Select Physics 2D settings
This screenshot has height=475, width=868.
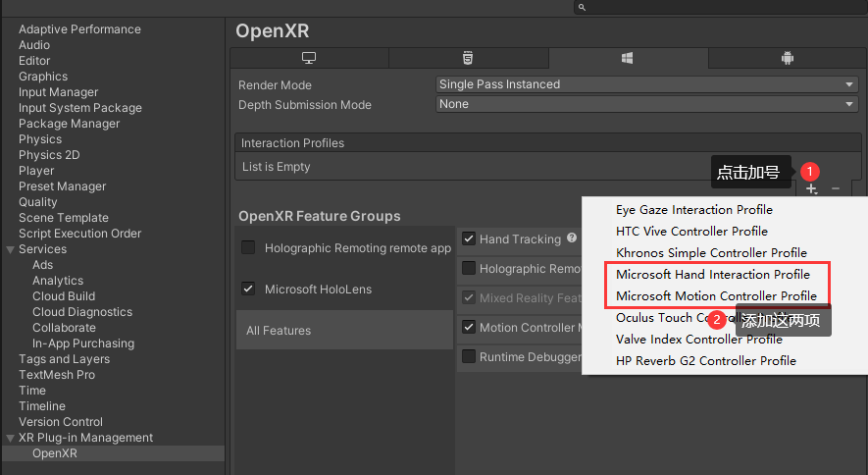[x=49, y=155]
